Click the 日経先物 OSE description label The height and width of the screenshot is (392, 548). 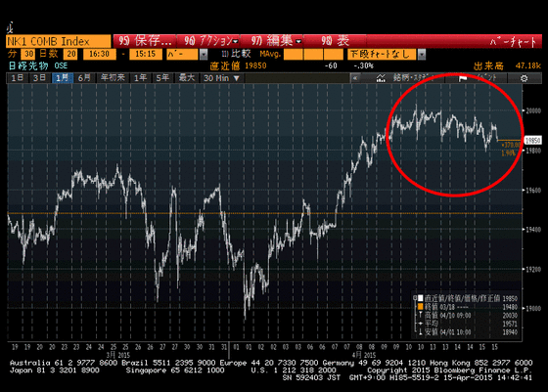click(x=38, y=65)
